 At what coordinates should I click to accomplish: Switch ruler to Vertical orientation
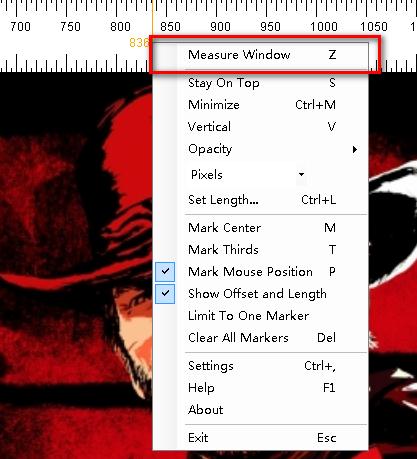pyautogui.click(x=260, y=127)
